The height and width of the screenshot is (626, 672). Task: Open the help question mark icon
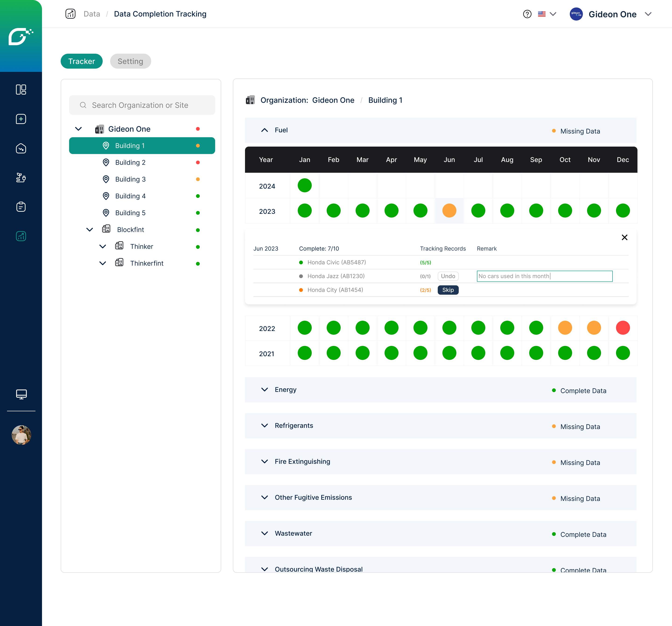pos(527,14)
